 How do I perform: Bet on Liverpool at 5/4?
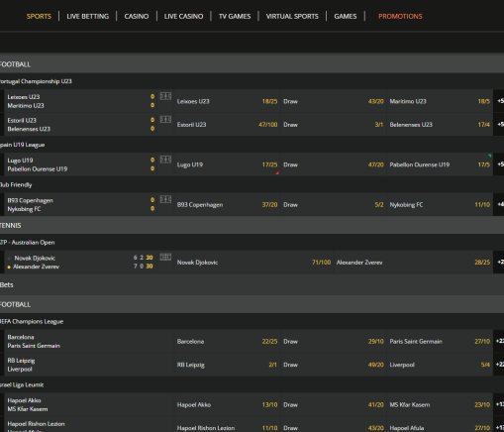click(440, 365)
